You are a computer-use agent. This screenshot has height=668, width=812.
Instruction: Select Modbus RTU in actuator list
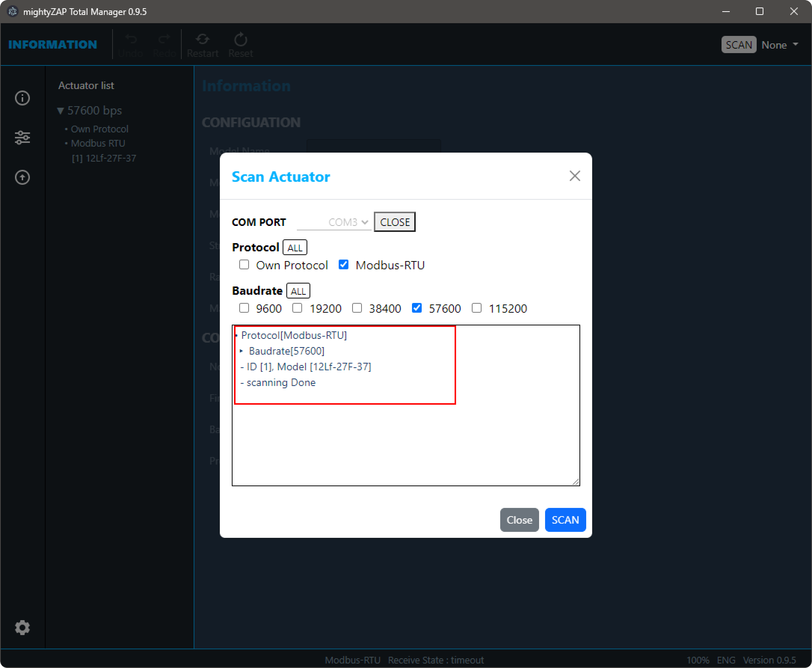pos(98,143)
